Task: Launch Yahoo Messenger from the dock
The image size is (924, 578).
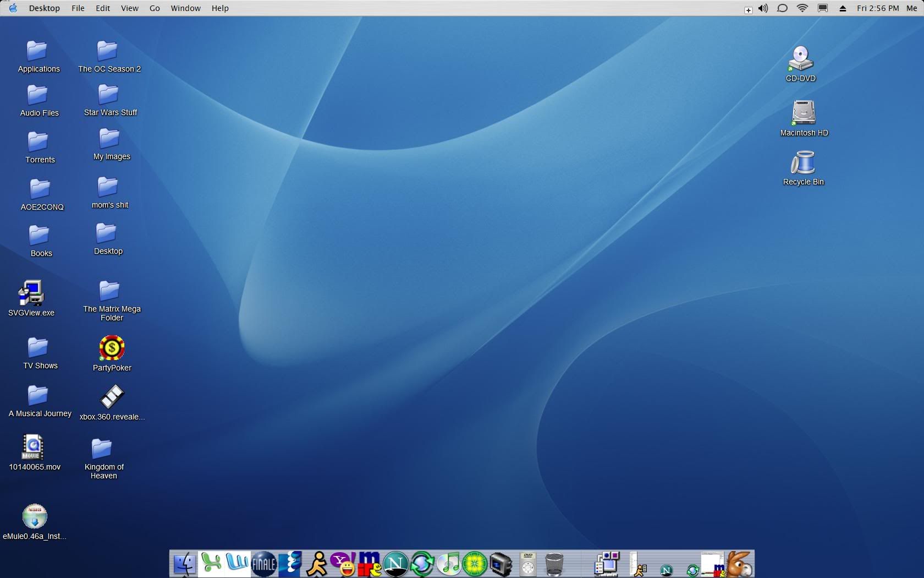Action: pos(343,564)
